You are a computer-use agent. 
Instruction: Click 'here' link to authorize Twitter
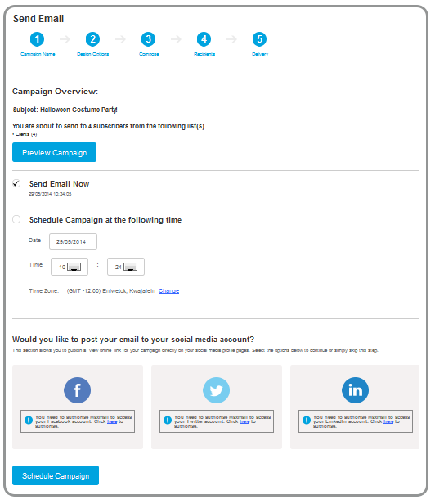(244, 421)
